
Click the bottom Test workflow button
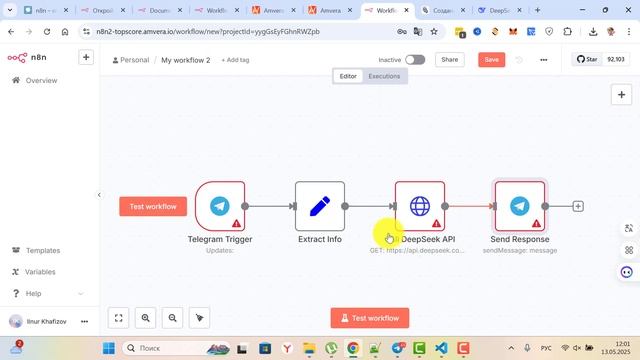tap(370, 318)
